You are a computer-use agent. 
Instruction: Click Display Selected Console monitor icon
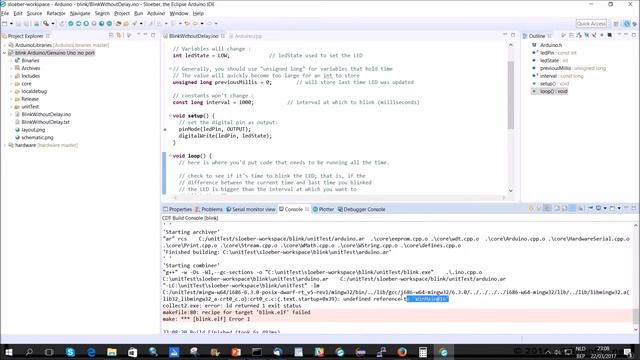coord(598,209)
